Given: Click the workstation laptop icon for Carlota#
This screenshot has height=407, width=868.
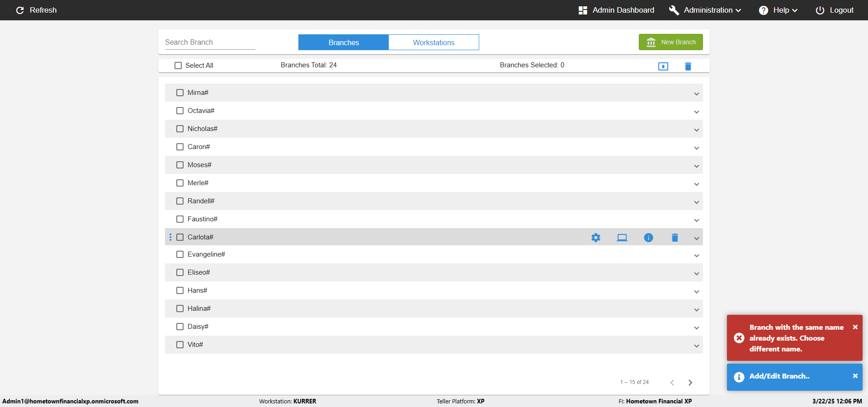Looking at the screenshot, I should (x=622, y=238).
